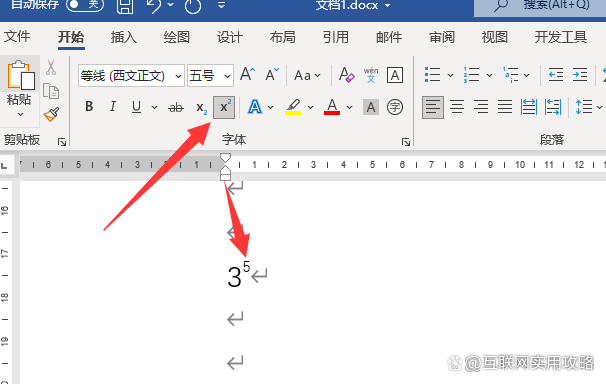Image resolution: width=606 pixels, height=384 pixels.
Task: Apply character shading gray A
Action: point(371,107)
